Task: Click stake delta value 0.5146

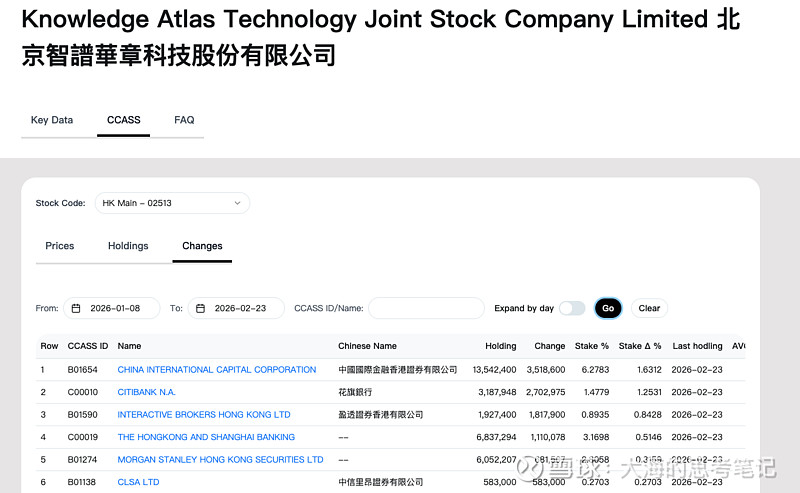Action: click(648, 437)
